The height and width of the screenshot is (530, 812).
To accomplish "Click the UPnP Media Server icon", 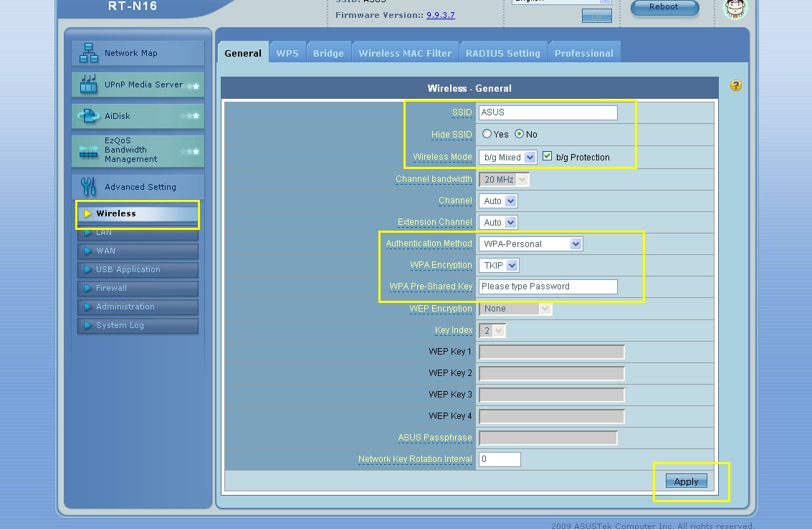I will pos(89,85).
